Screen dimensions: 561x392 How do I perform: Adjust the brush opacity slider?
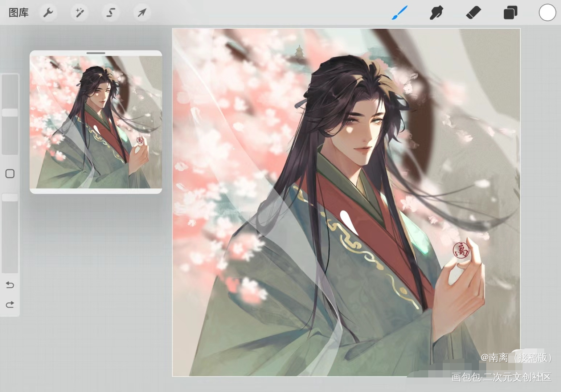click(x=10, y=197)
